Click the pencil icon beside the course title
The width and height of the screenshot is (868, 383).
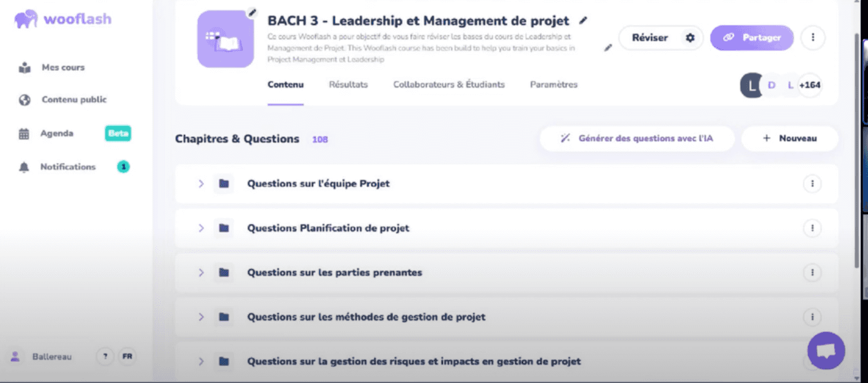pos(583,21)
